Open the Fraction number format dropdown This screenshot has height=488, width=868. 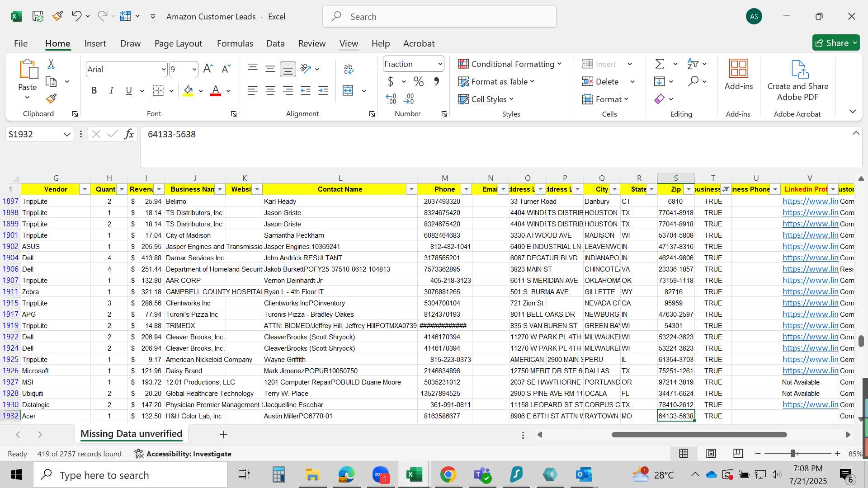point(440,64)
